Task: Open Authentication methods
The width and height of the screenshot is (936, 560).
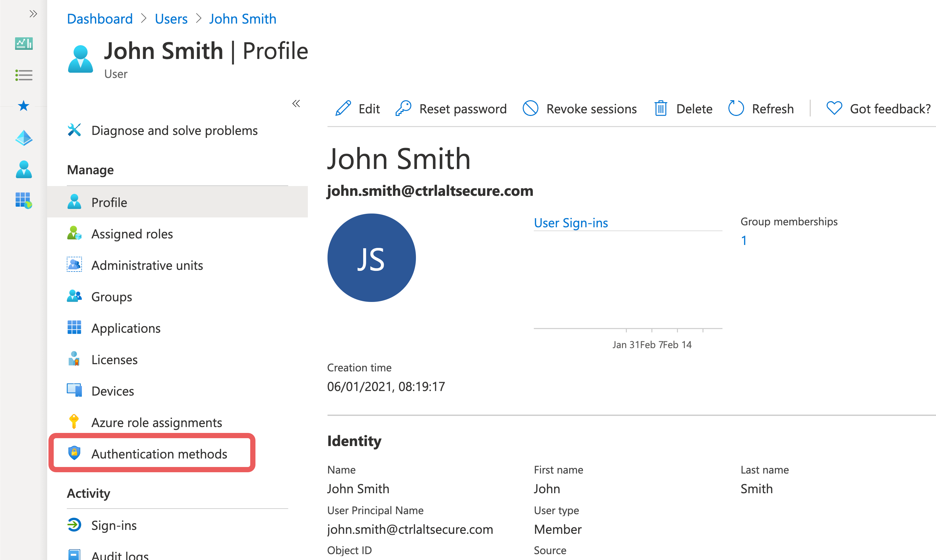Action: pyautogui.click(x=159, y=454)
